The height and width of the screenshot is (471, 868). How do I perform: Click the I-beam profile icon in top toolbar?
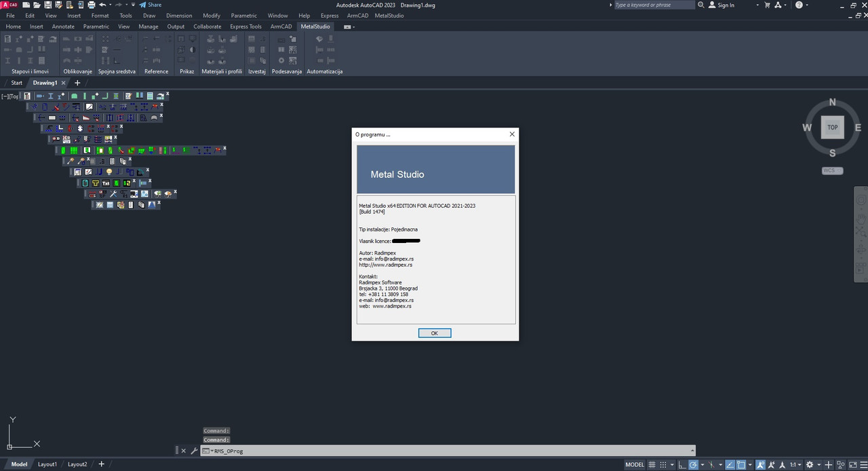click(51, 96)
